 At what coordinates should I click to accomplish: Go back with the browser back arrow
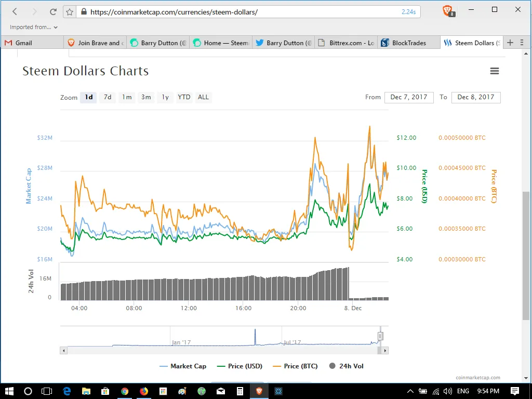(15, 11)
